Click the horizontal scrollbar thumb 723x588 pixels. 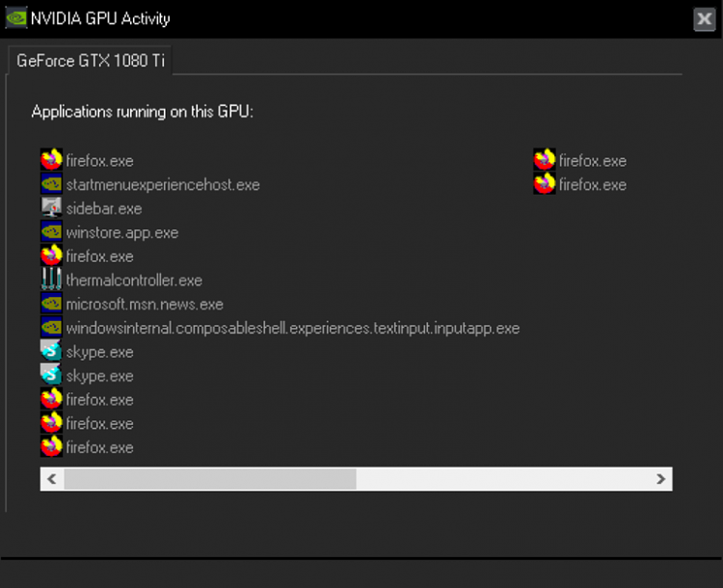(209, 479)
